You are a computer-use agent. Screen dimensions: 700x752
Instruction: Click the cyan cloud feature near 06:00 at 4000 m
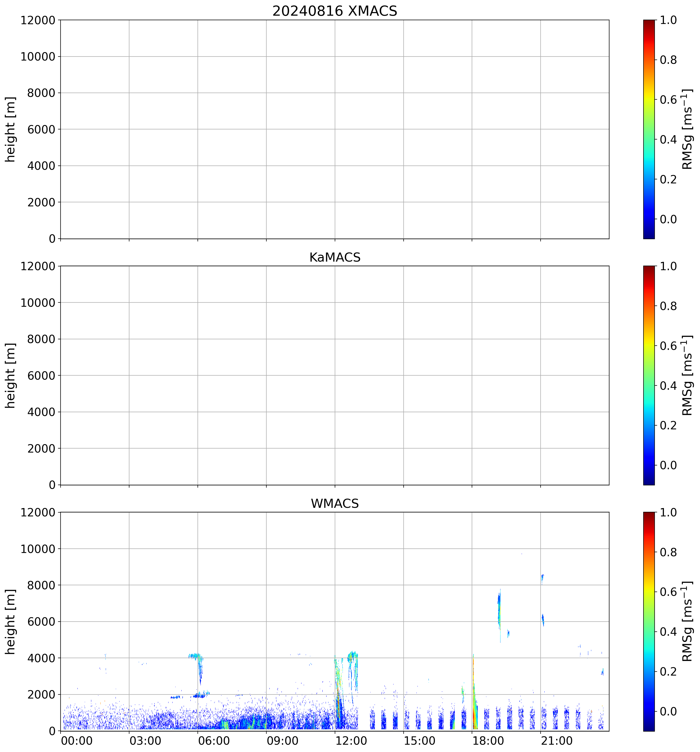[195, 656]
